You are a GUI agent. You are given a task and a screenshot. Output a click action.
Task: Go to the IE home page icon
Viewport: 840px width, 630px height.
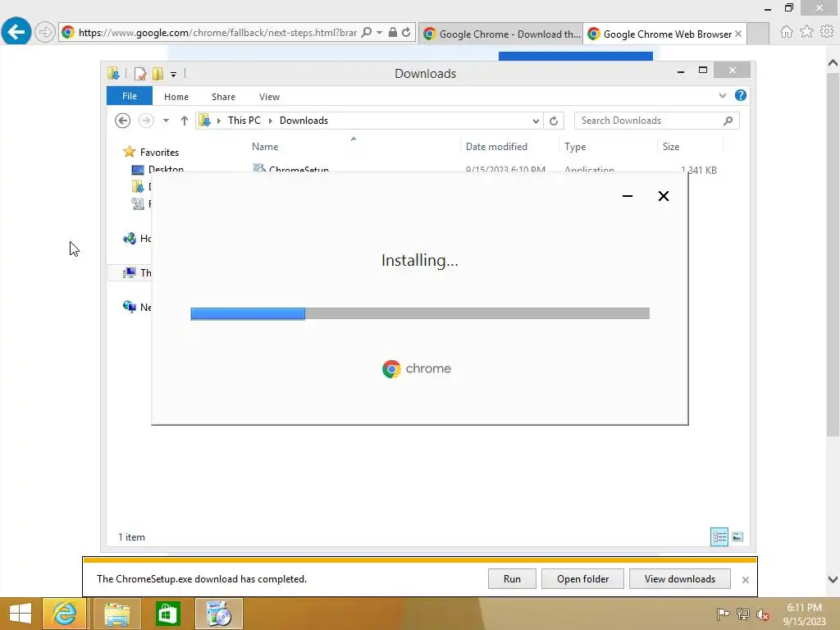tap(787, 32)
